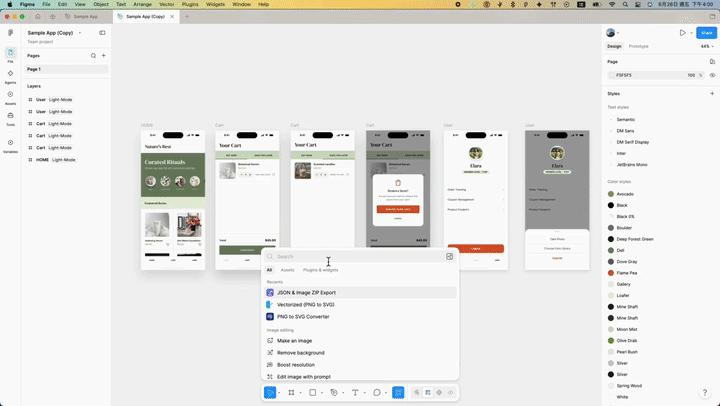
Task: Open the Move tool dropdown arrow
Action: 279,393
